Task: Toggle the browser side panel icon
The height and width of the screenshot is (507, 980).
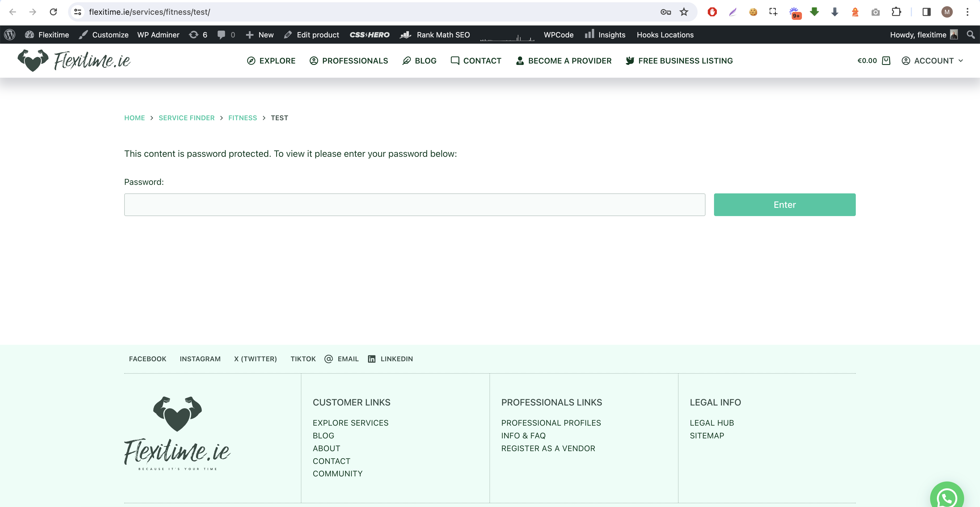Action: click(926, 12)
